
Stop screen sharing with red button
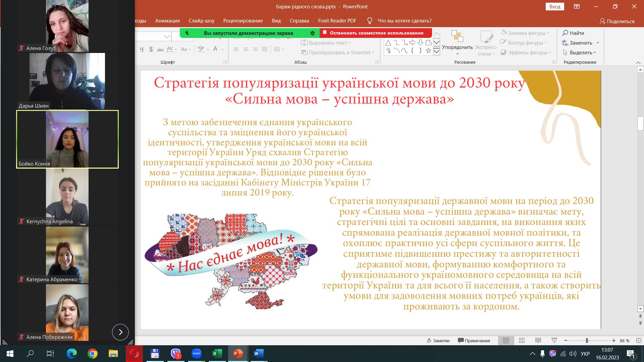pos(376,33)
